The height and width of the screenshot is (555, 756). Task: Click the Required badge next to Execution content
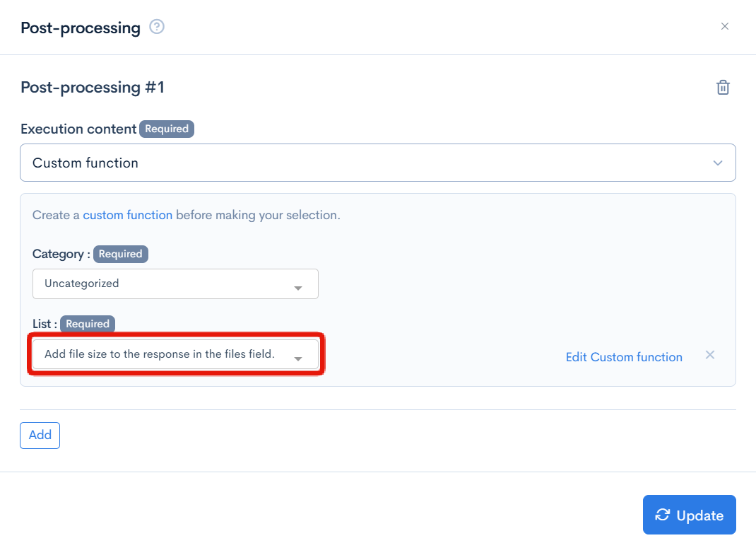(x=167, y=129)
